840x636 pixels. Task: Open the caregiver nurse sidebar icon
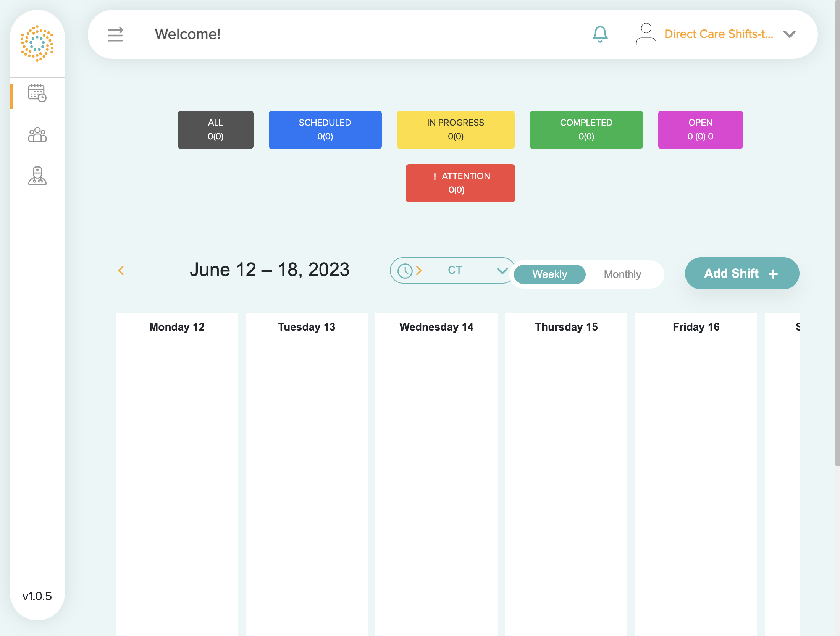click(x=37, y=176)
